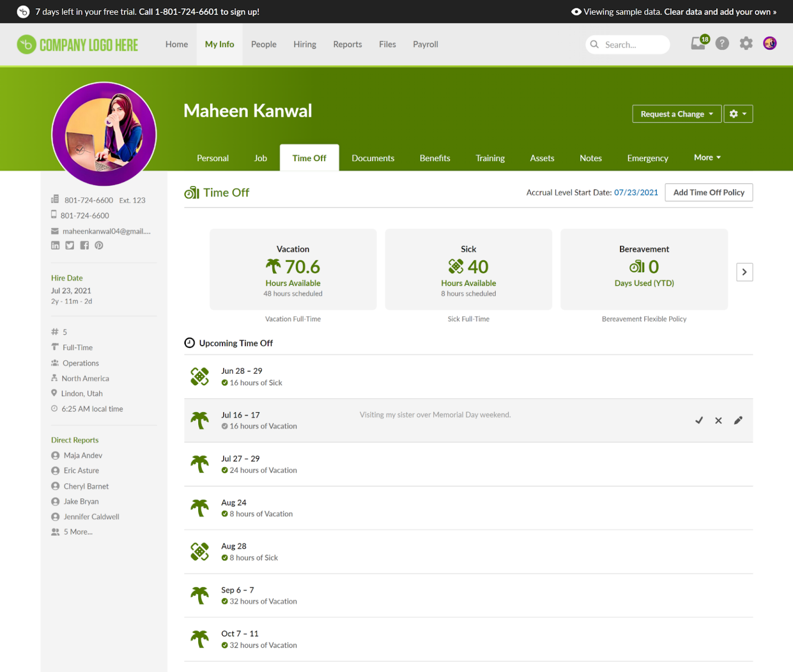This screenshot has width=793, height=672.
Task: Select the sick leave band-aid icon for Aug 28
Action: pyautogui.click(x=199, y=551)
